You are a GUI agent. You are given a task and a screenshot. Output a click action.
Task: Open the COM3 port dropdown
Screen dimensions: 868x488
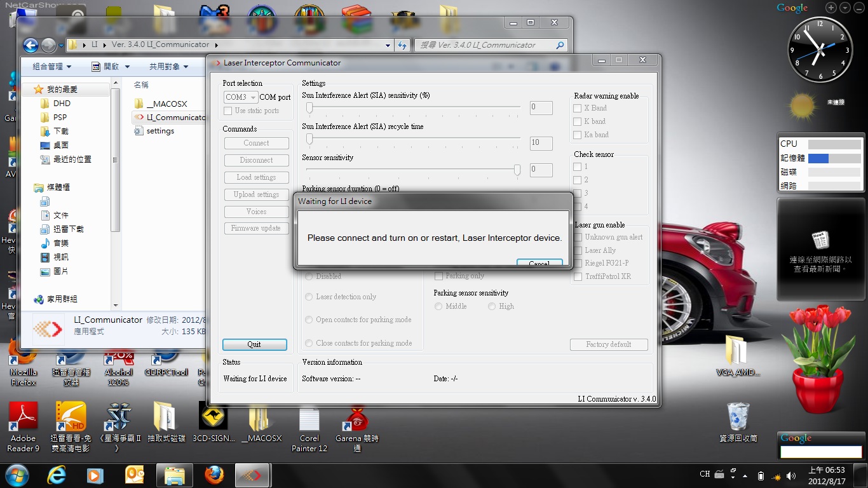[x=241, y=97]
